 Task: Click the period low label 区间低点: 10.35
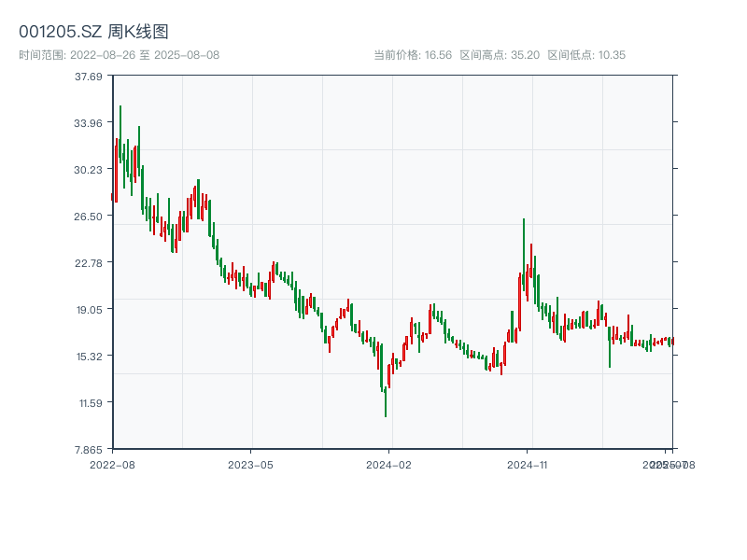click(586, 55)
